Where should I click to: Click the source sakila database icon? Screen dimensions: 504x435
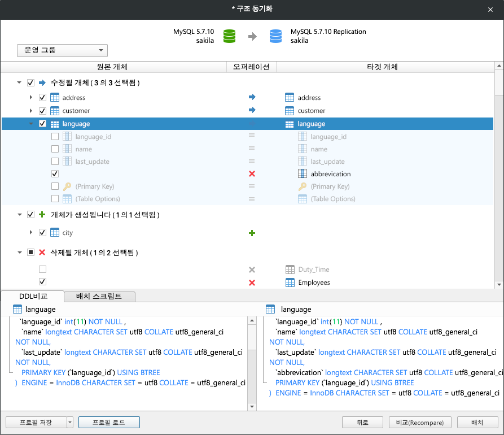tap(229, 35)
